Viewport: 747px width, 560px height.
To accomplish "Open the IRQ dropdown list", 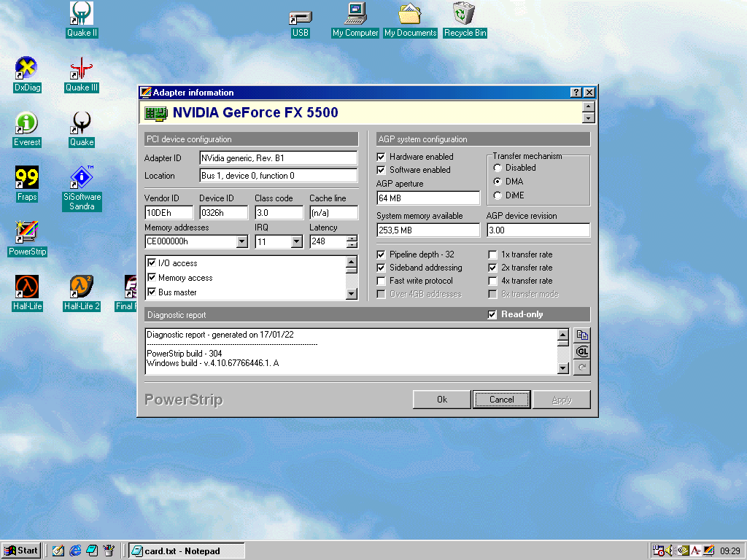I will pyautogui.click(x=296, y=241).
